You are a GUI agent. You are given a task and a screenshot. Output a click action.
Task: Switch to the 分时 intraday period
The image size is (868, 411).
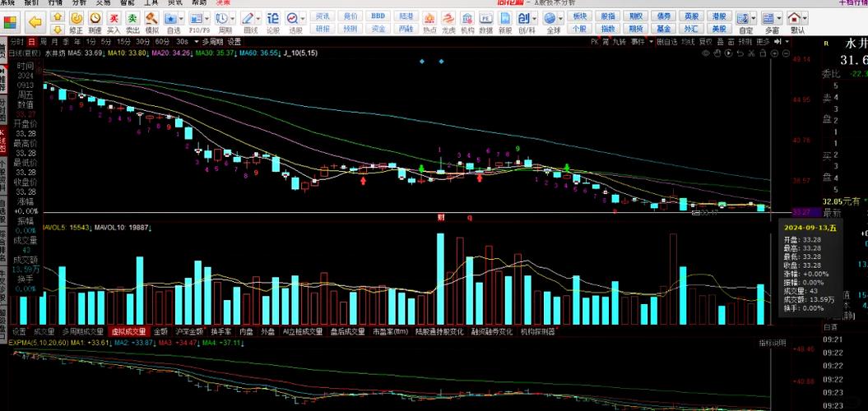[x=17, y=41]
